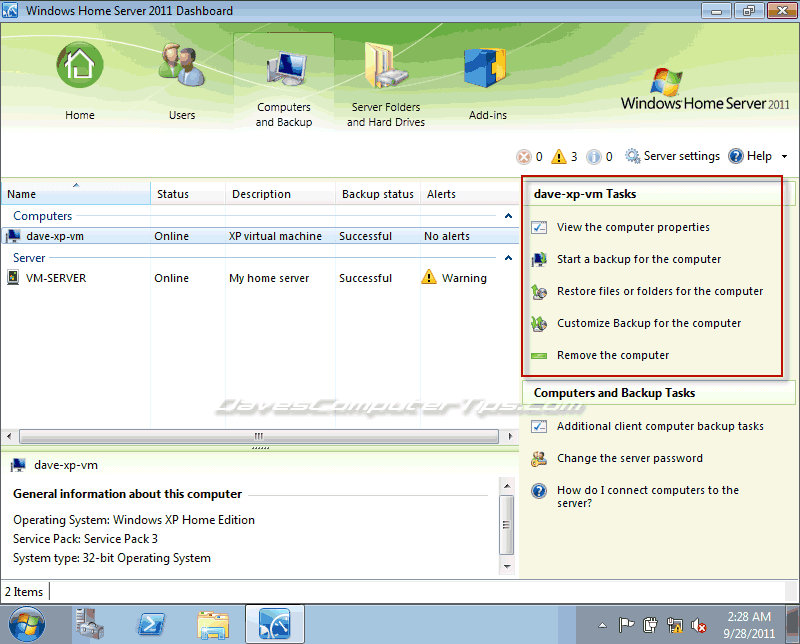
Task: Click the horizontal scrollbar thumb
Action: point(259,436)
